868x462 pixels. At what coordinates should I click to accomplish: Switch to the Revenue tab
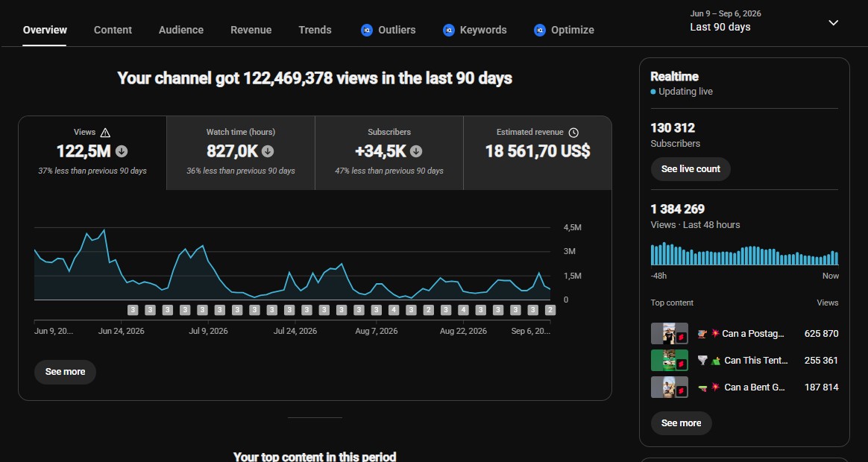pyautogui.click(x=251, y=30)
